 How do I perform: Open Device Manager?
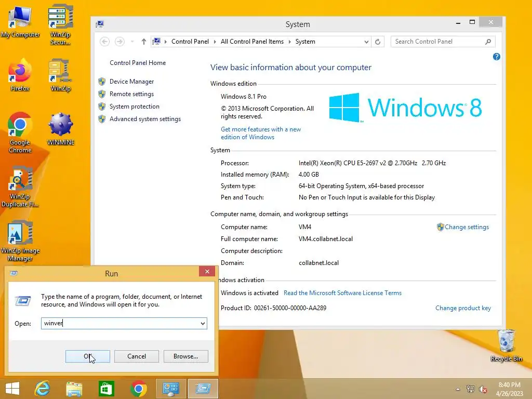tap(131, 82)
